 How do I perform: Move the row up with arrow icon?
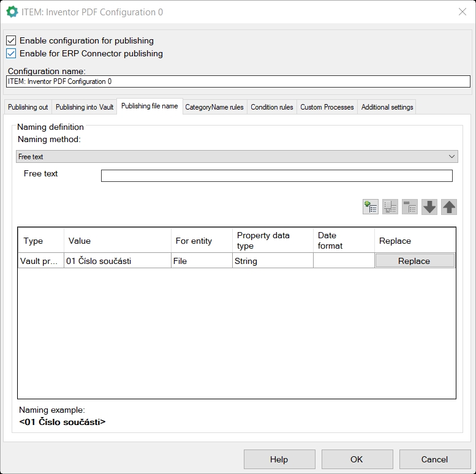(x=449, y=207)
